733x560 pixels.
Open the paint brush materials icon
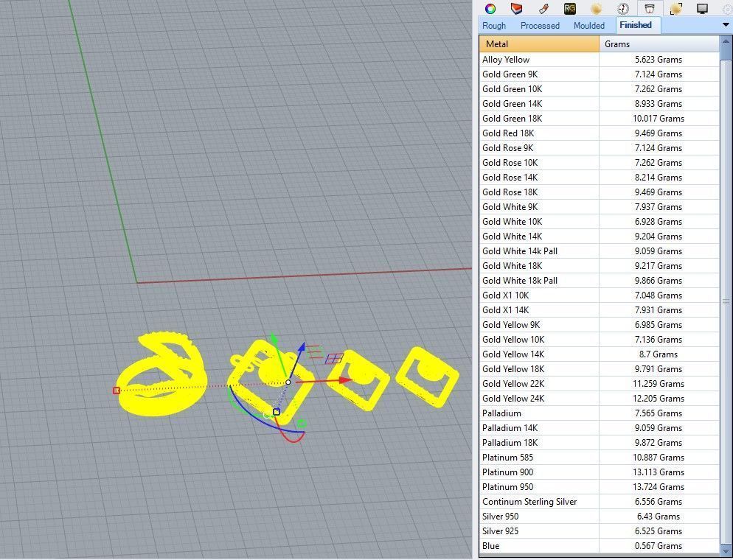tap(543, 8)
